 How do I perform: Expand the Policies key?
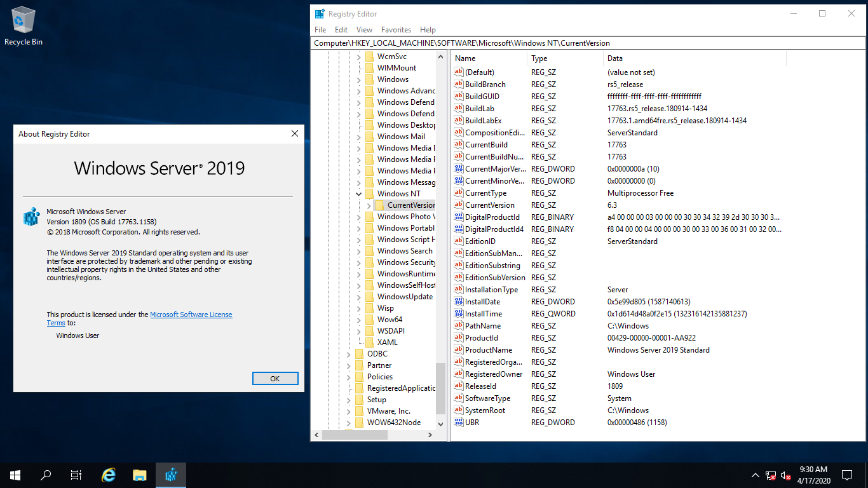coord(348,377)
